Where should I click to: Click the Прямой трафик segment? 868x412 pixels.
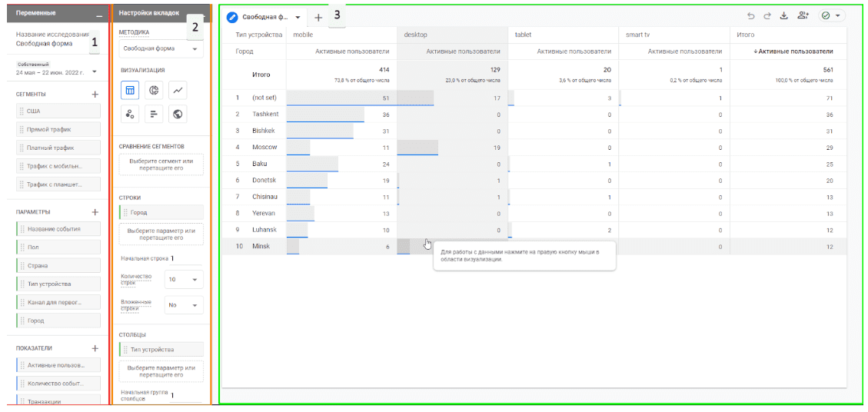(x=58, y=130)
